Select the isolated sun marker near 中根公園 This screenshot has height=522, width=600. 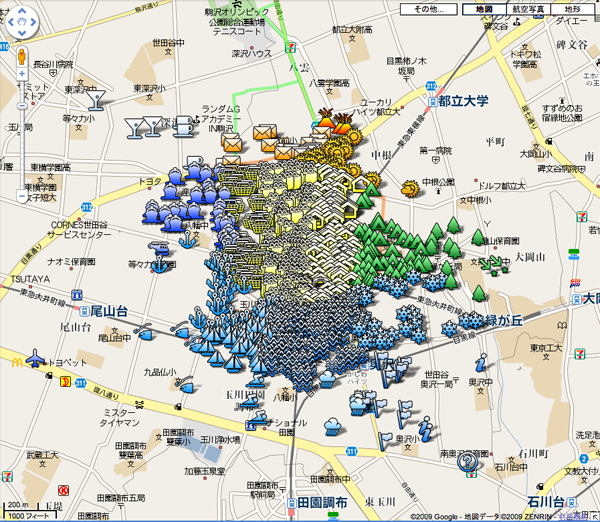(x=408, y=188)
